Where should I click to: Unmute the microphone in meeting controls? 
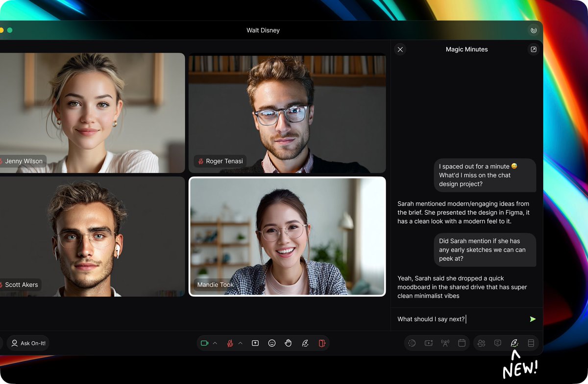(230, 343)
